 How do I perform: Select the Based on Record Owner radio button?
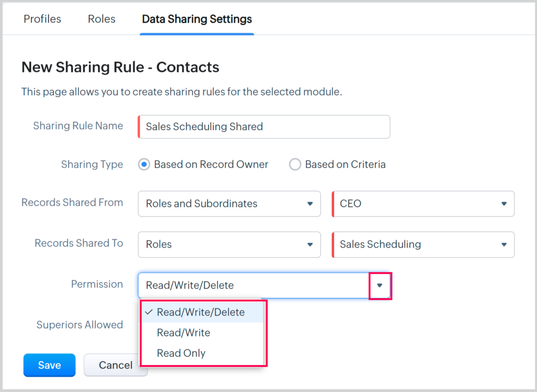[144, 164]
